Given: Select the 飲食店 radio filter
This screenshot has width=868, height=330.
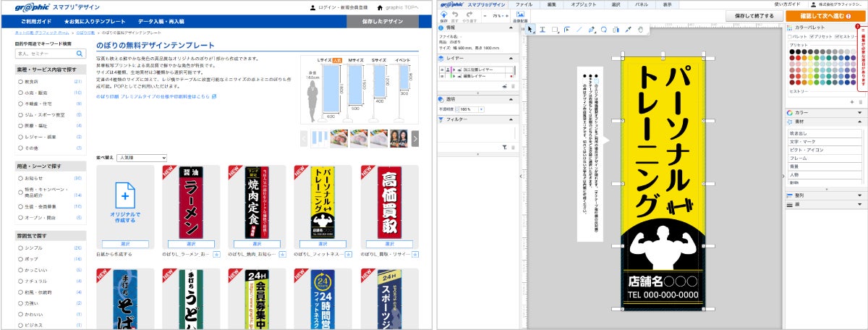Looking at the screenshot, I should (x=20, y=82).
